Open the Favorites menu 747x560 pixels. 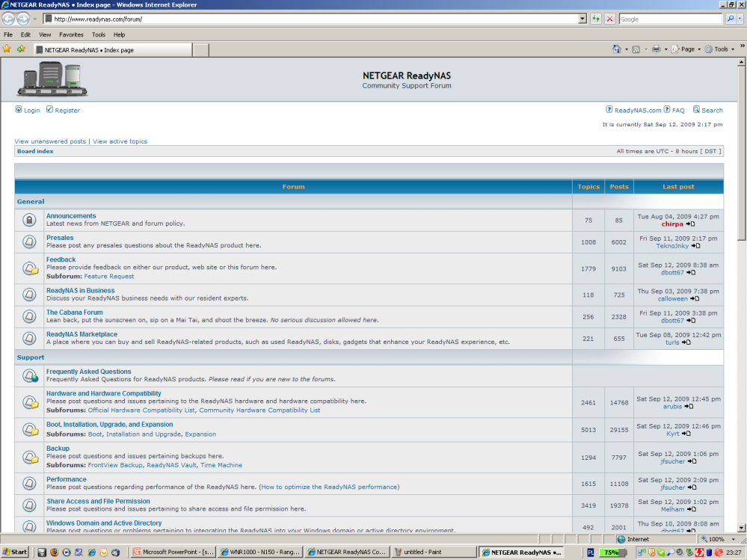[x=71, y=34]
